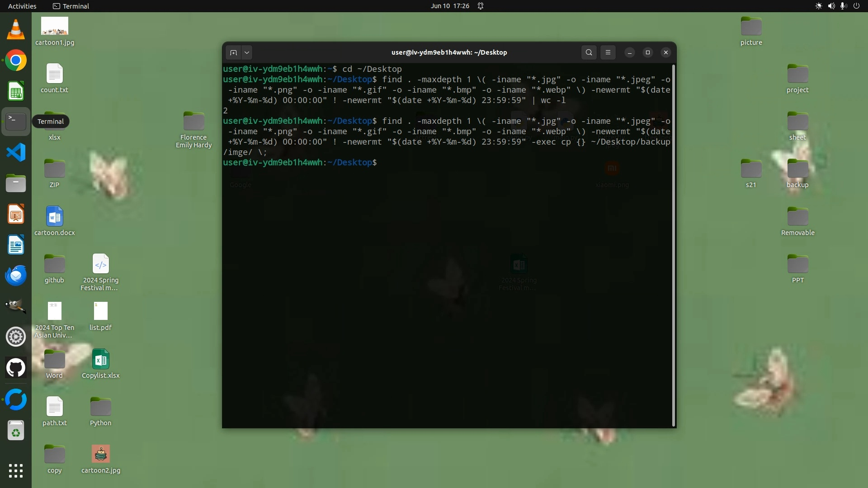Select Copylist.xlsx file on desktop

[x=100, y=360]
